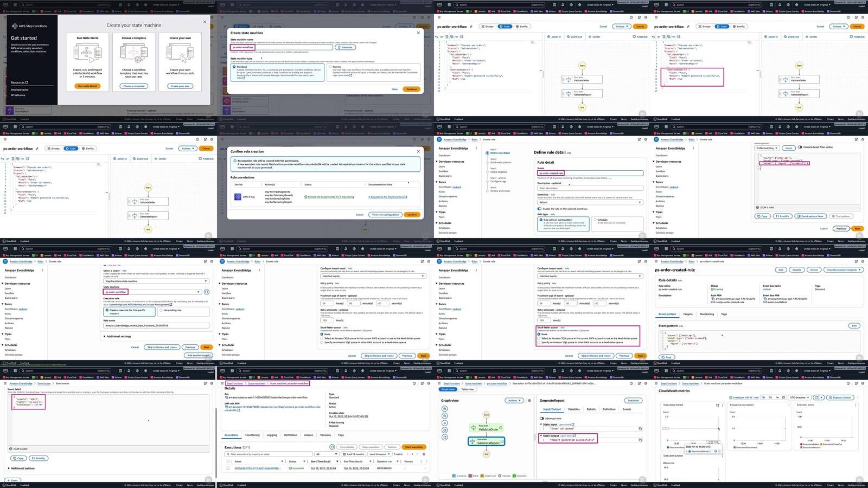Click Investigate with AI in CloudWatch metrics
The image size is (868, 488).
tap(745, 397)
